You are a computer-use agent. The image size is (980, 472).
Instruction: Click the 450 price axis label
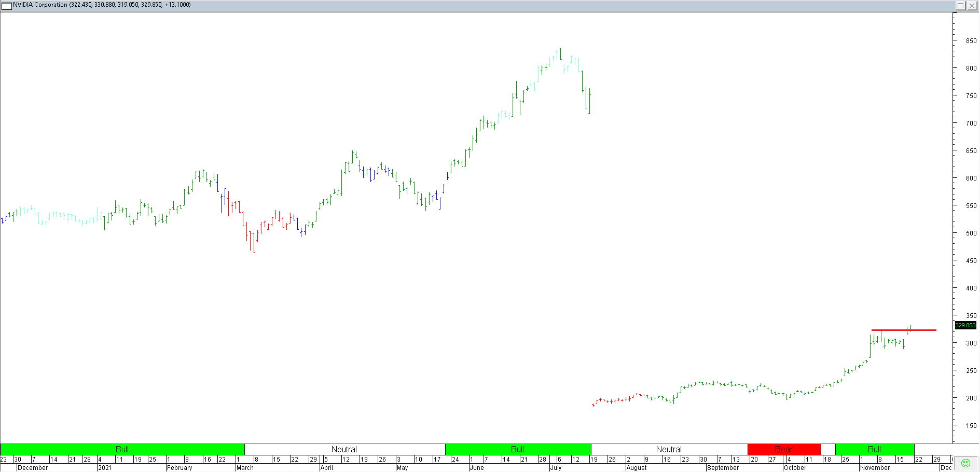point(971,261)
